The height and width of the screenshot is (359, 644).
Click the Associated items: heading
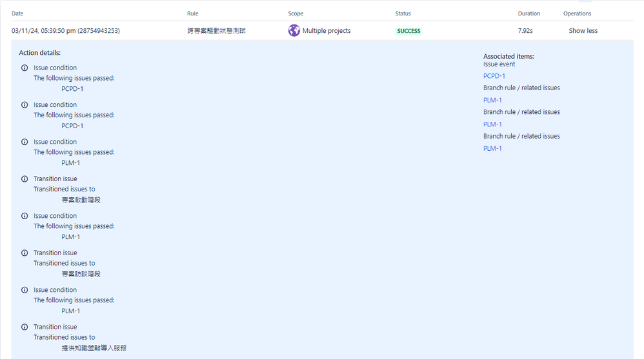(x=508, y=56)
